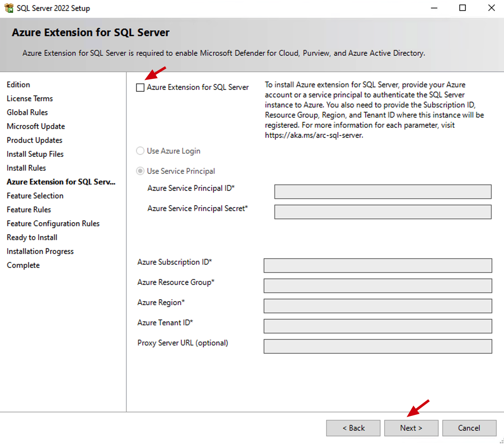Click the Azure Service Principal ID field

[383, 192]
